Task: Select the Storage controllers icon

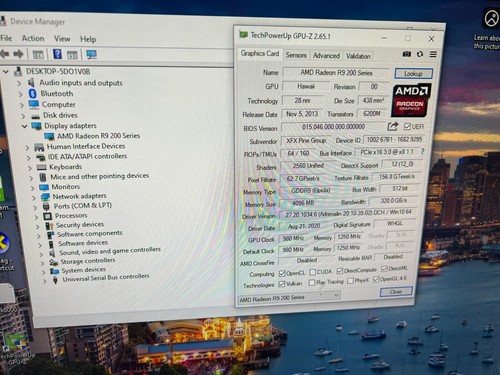Action: [53, 262]
